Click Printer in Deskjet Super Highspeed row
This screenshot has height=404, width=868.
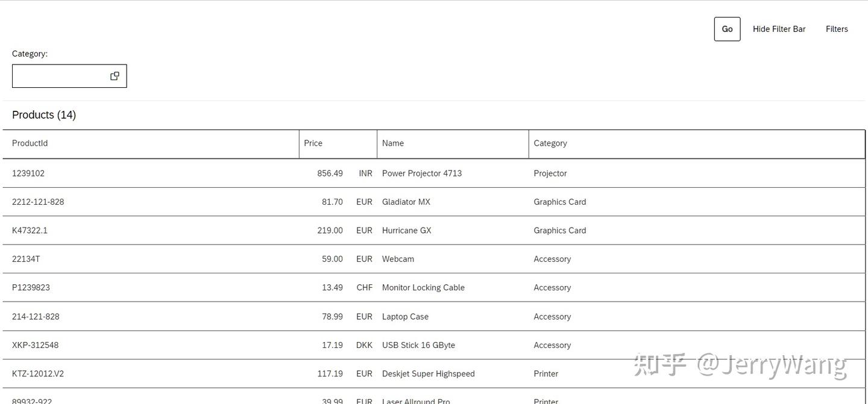tap(546, 374)
